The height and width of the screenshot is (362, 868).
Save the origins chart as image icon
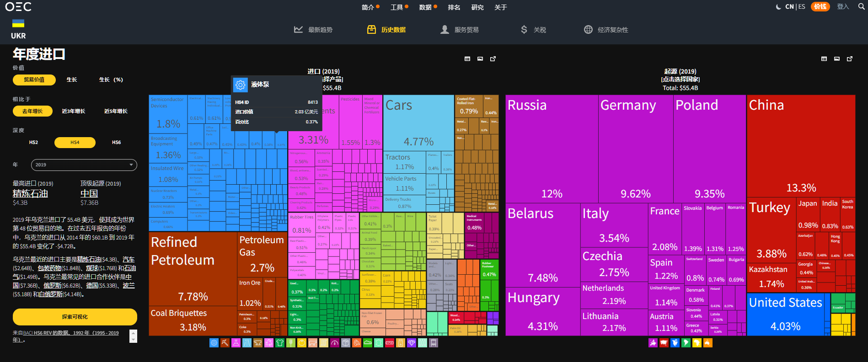(836, 59)
